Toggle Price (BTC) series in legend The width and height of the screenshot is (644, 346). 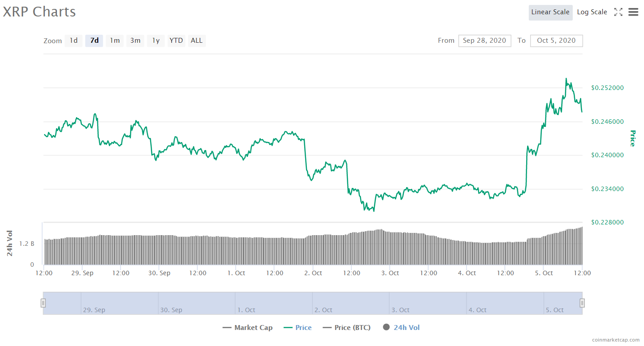pos(346,328)
